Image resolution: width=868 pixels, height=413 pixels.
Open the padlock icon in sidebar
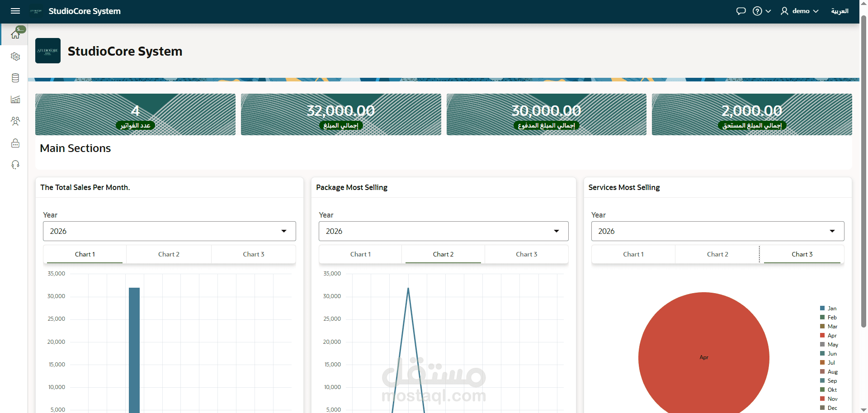point(15,143)
